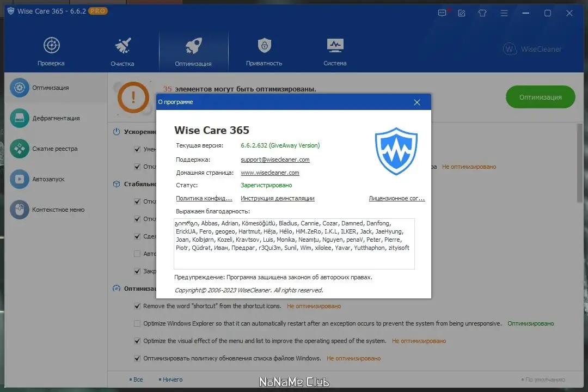
Task: Open the Политика конфид… link
Action: point(204,198)
